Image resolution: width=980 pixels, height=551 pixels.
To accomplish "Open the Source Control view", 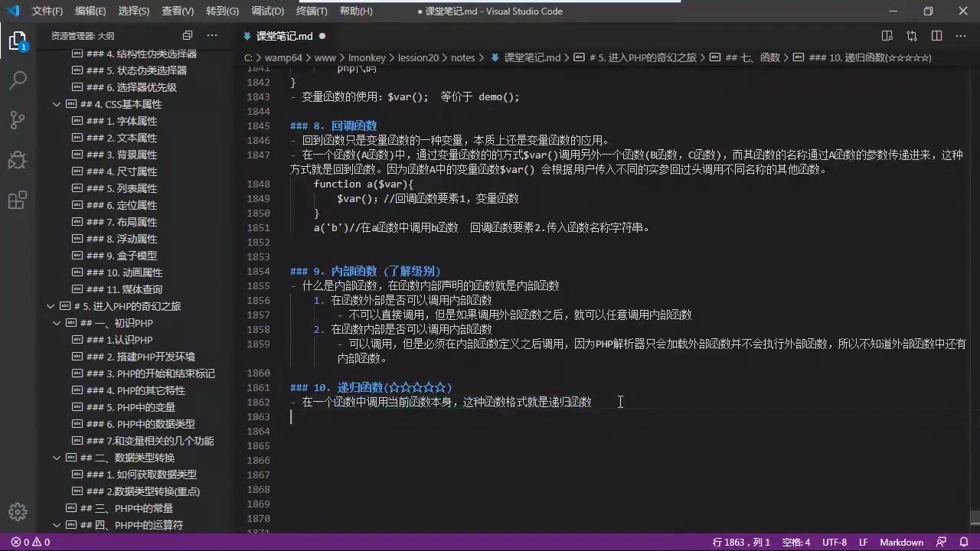I will 18,119.
